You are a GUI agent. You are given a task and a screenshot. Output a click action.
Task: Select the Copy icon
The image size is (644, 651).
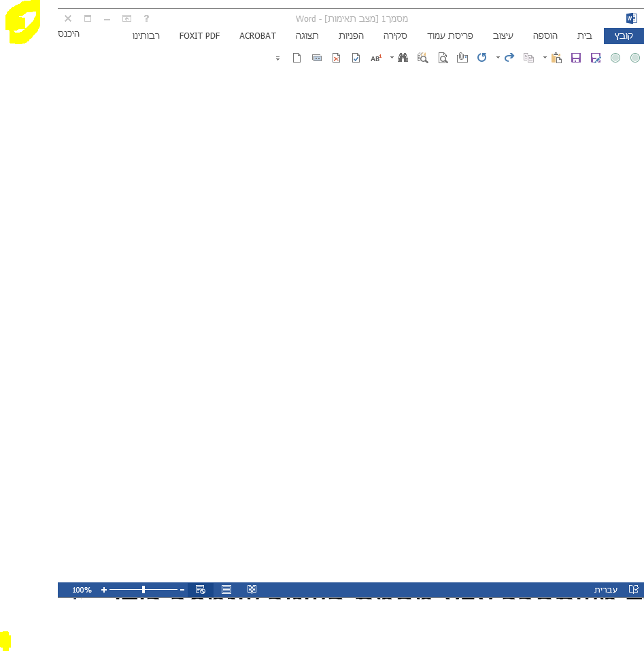click(530, 58)
